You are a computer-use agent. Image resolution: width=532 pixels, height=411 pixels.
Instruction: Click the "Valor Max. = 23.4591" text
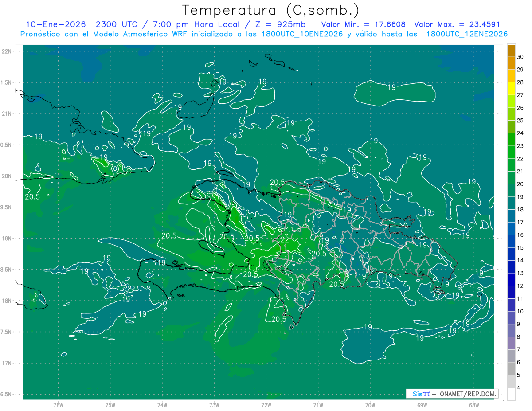point(457,24)
